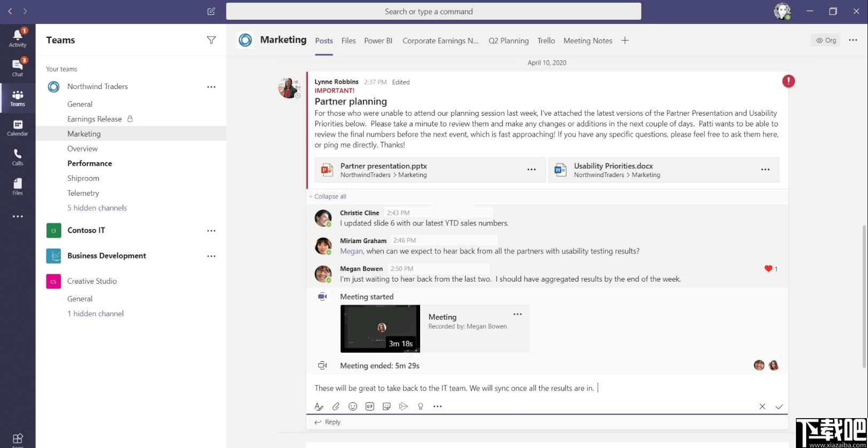Attach a file with the paperclip

(x=336, y=406)
